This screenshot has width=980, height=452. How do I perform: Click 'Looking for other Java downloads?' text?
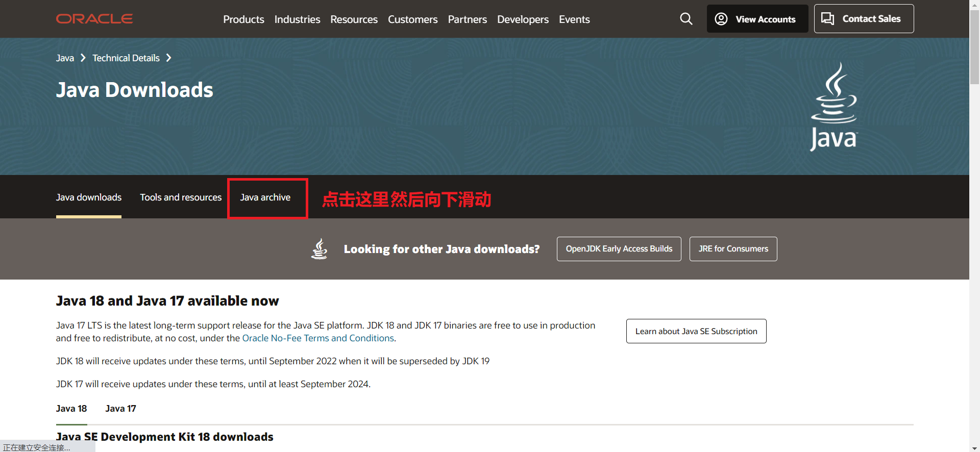442,249
